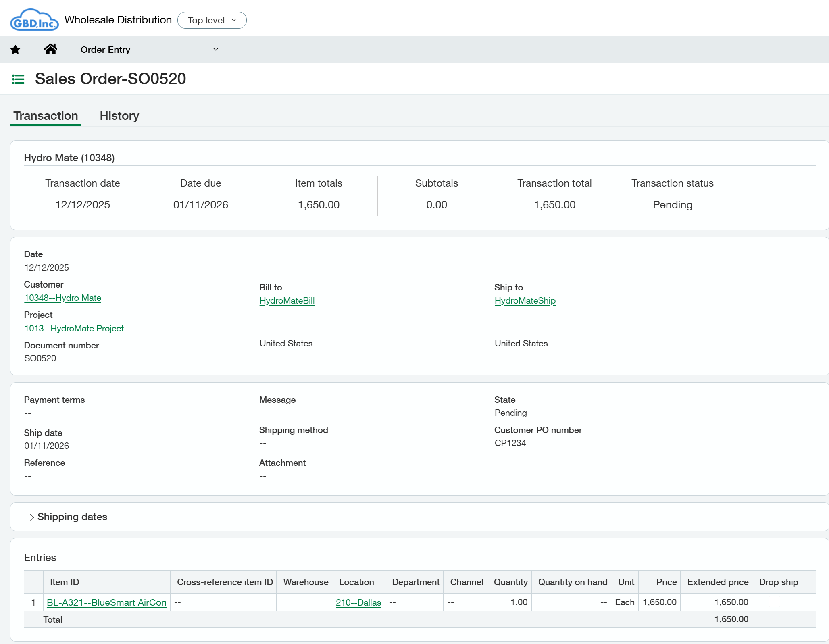This screenshot has width=829, height=644.
Task: Click the HydroMateBill bill-to link
Action: click(x=287, y=301)
